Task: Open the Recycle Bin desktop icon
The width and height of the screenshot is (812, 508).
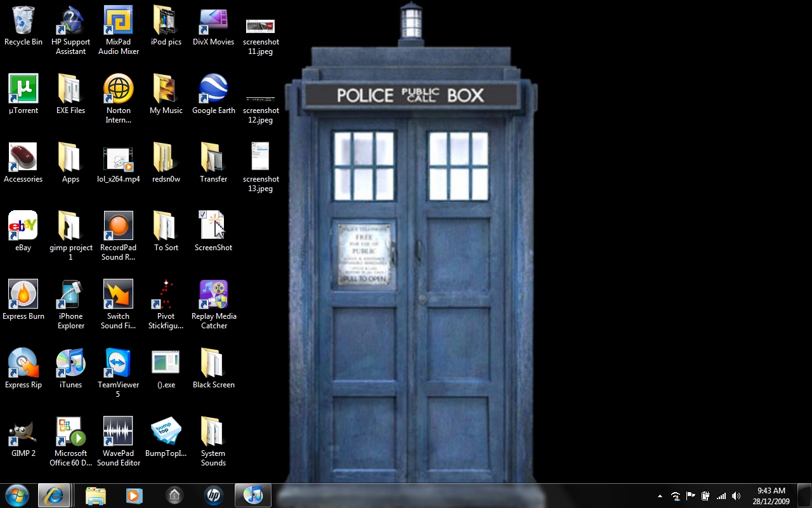Action: coord(23,20)
